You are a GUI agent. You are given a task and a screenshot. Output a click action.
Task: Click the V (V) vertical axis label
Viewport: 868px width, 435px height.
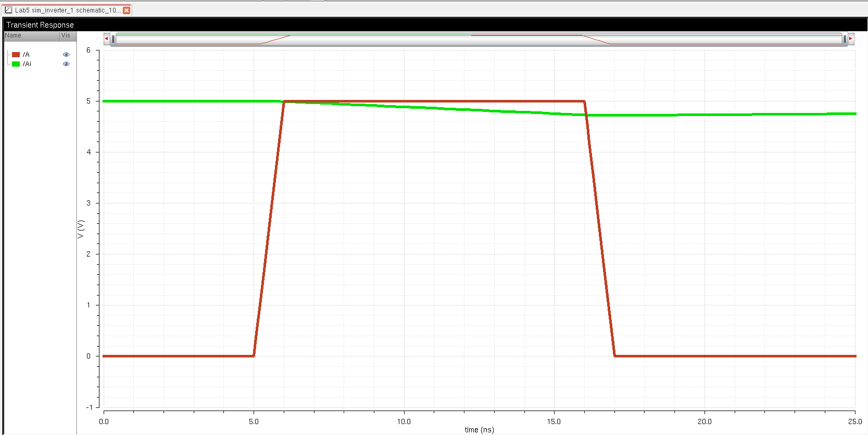pos(81,229)
